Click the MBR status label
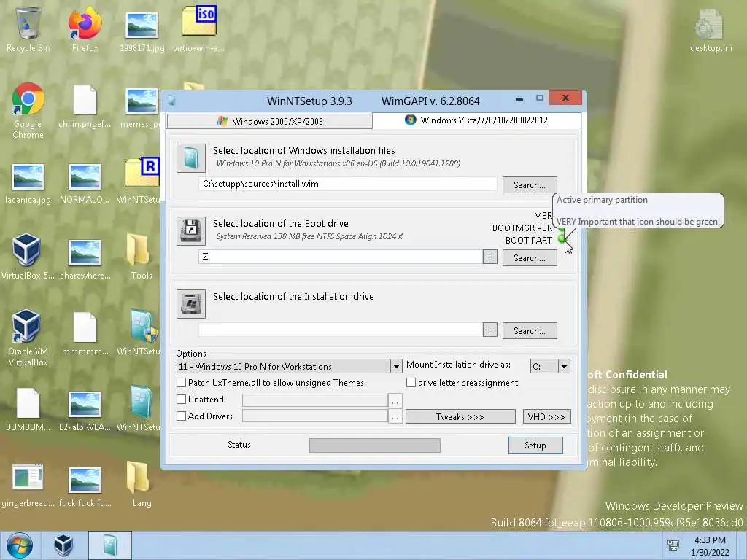Screen dimensions: 747x560 pos(543,216)
